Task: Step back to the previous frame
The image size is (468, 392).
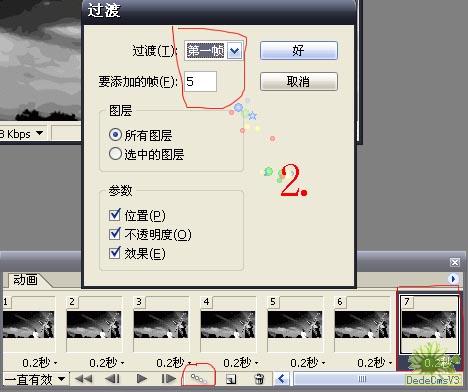Action: coord(112,379)
